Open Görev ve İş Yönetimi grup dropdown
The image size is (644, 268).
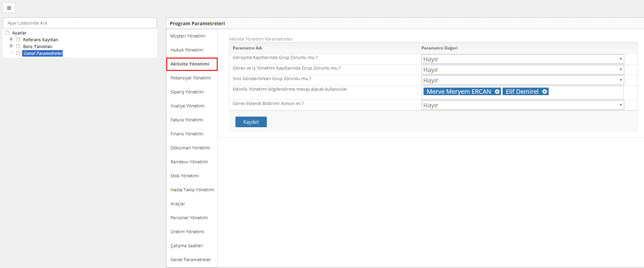point(522,70)
